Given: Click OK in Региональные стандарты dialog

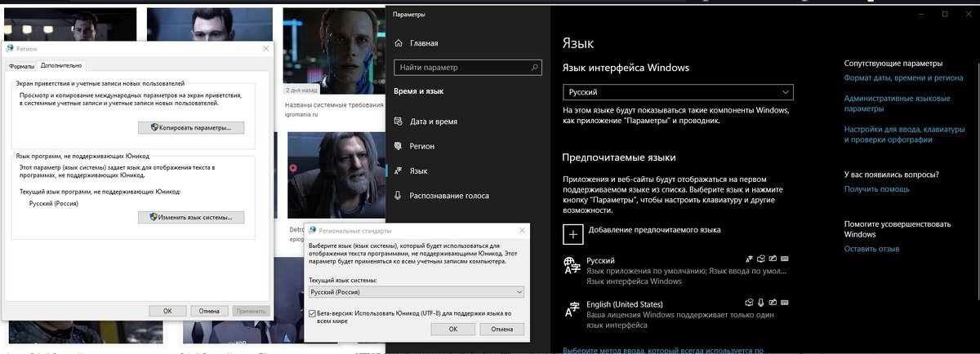Looking at the screenshot, I should coord(453,329).
